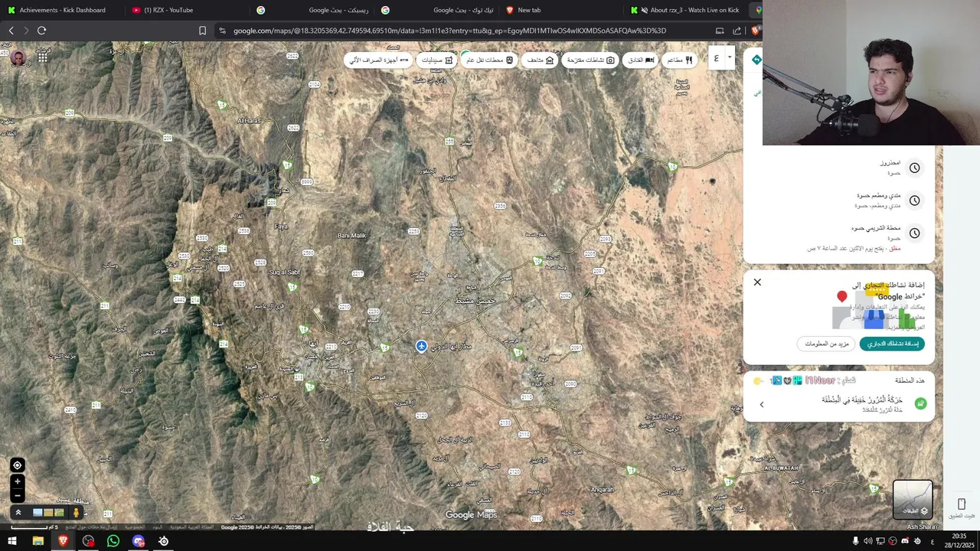
Task: Click the address bar URL field
Action: pos(449,31)
